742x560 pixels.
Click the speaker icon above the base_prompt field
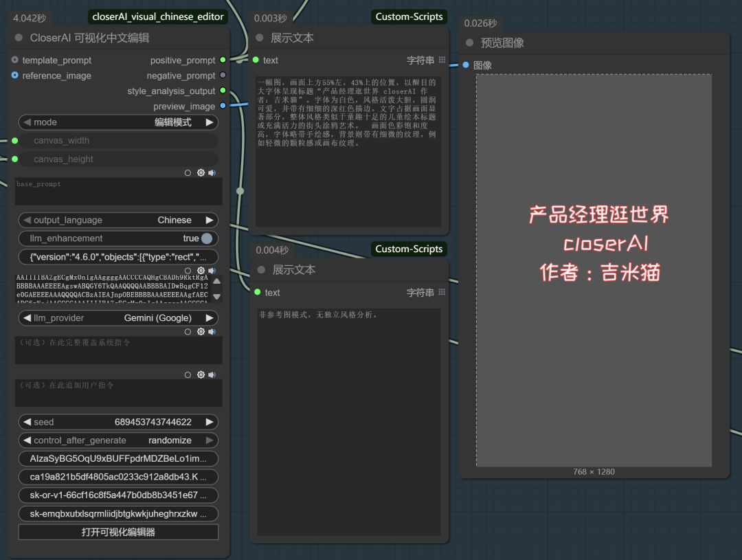point(212,172)
